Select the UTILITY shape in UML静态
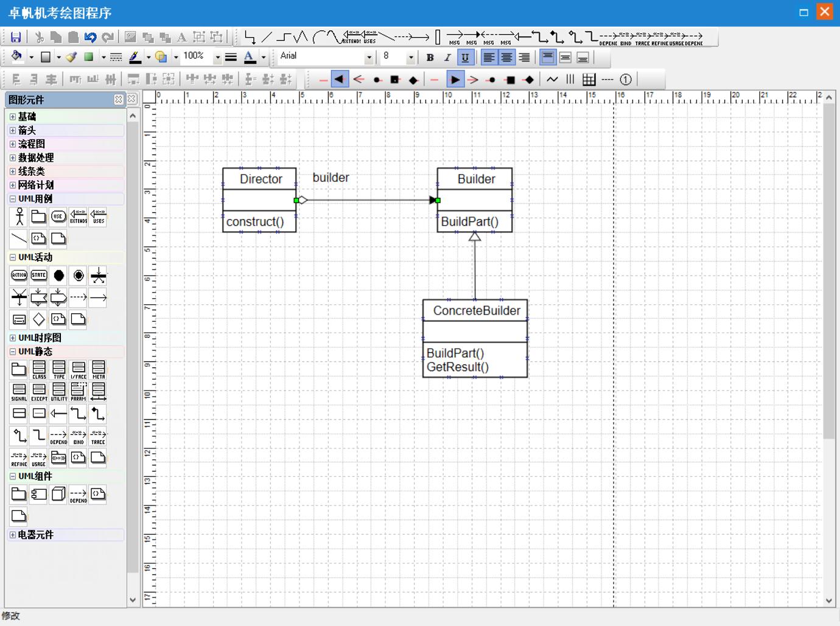This screenshot has height=626, width=840. point(58,392)
